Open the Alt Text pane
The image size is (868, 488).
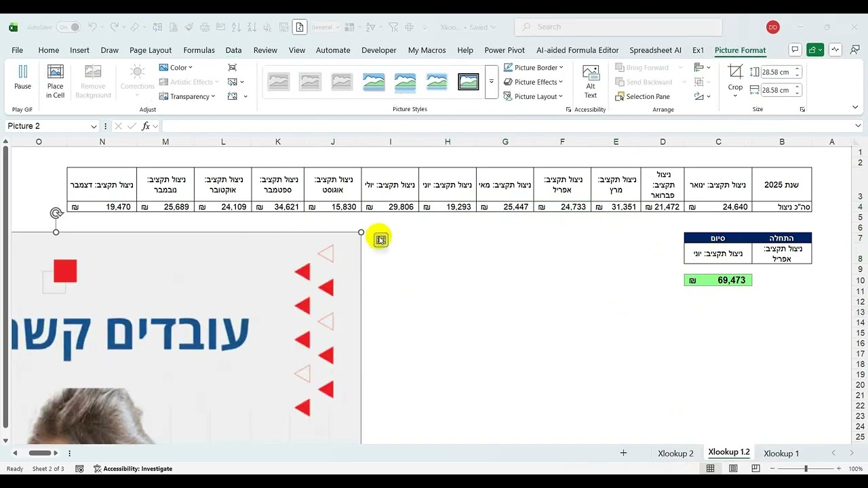[591, 81]
